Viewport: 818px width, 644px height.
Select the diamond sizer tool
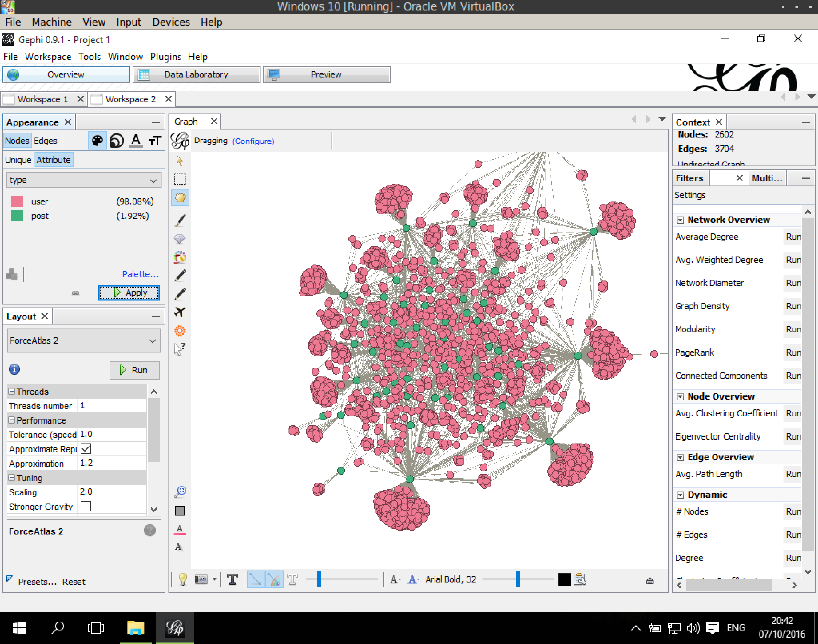(180, 239)
